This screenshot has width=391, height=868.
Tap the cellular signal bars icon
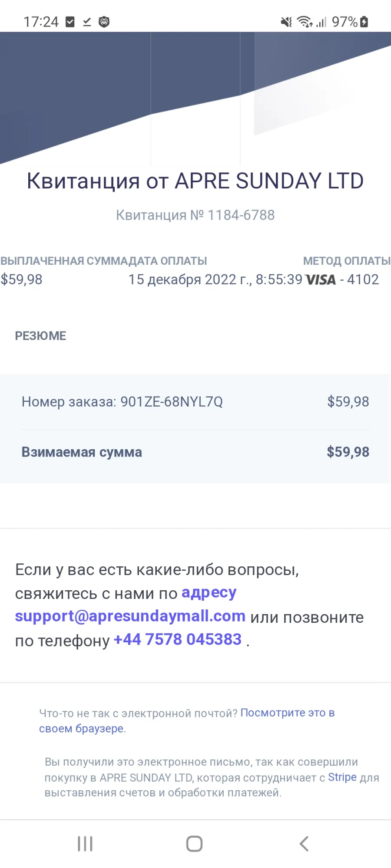(x=321, y=22)
